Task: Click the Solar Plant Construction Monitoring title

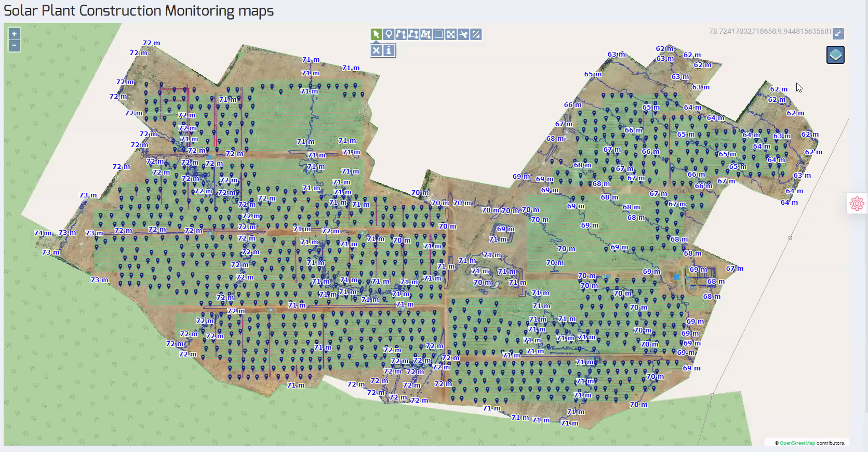Action: (x=139, y=11)
